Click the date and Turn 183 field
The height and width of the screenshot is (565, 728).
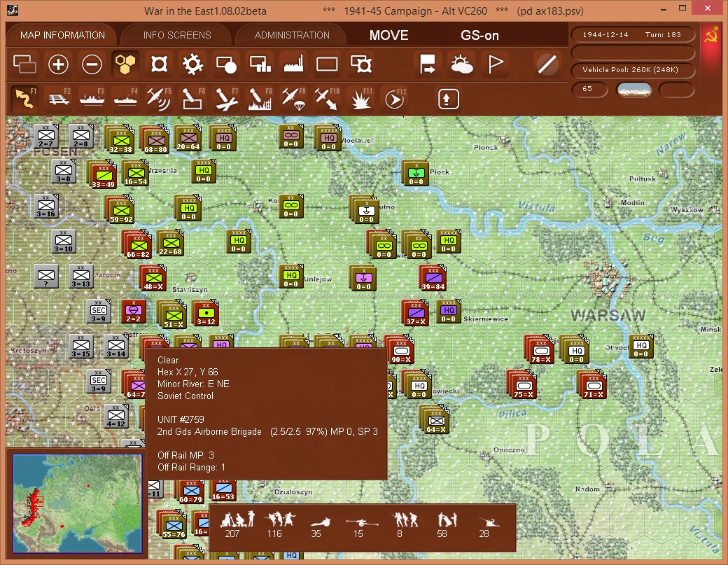(x=632, y=35)
